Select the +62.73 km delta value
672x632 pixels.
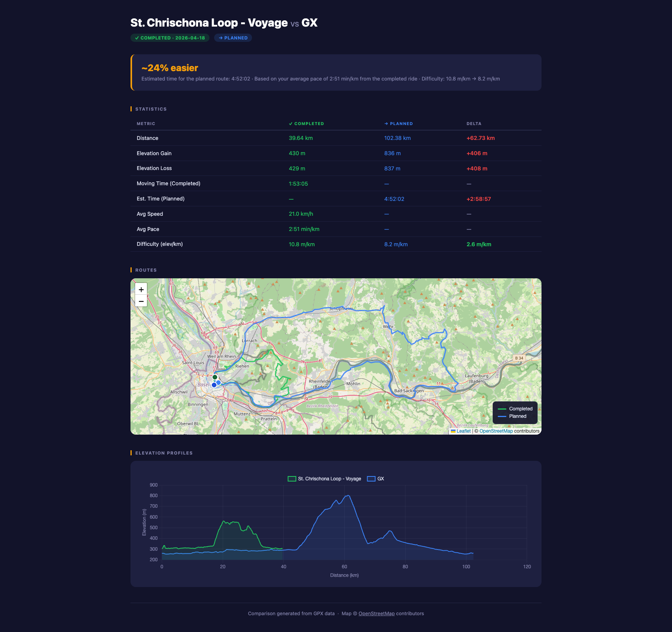point(481,138)
